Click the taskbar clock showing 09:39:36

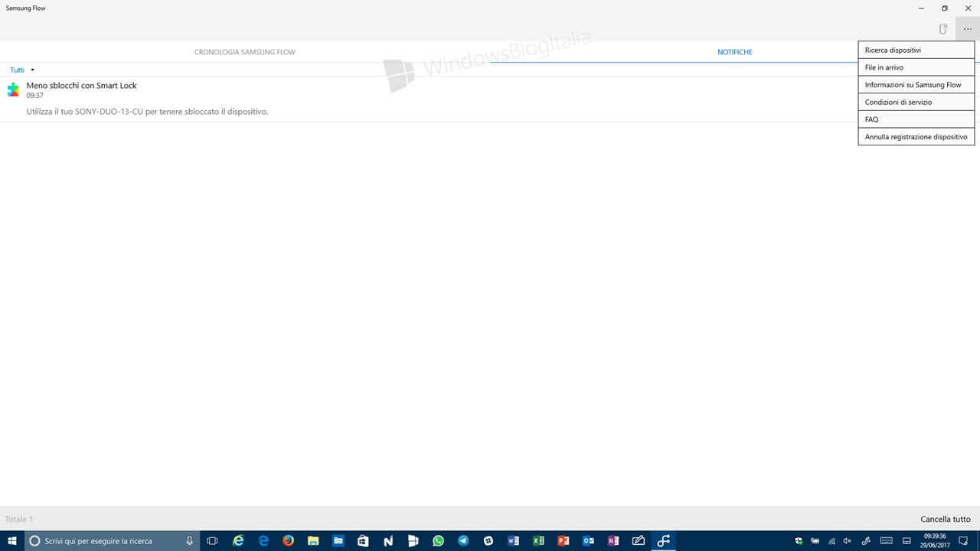tap(934, 541)
